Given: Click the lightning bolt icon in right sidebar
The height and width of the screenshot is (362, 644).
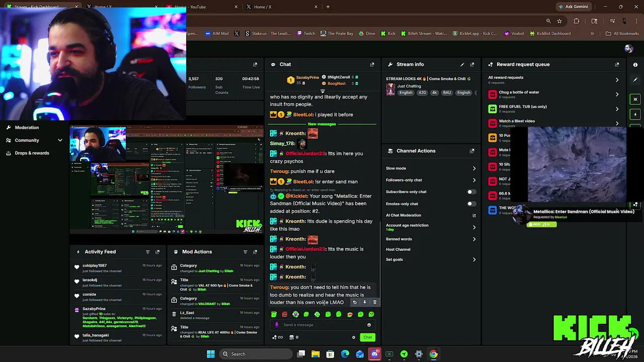Looking at the screenshot, I should tap(635, 114).
